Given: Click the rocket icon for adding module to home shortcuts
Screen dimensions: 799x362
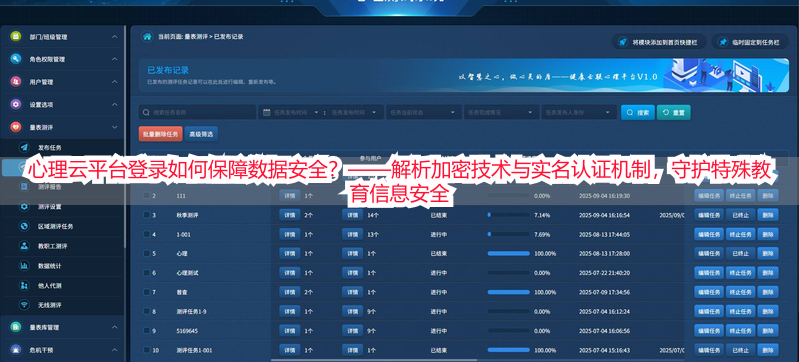Looking at the screenshot, I should pyautogui.click(x=622, y=43).
